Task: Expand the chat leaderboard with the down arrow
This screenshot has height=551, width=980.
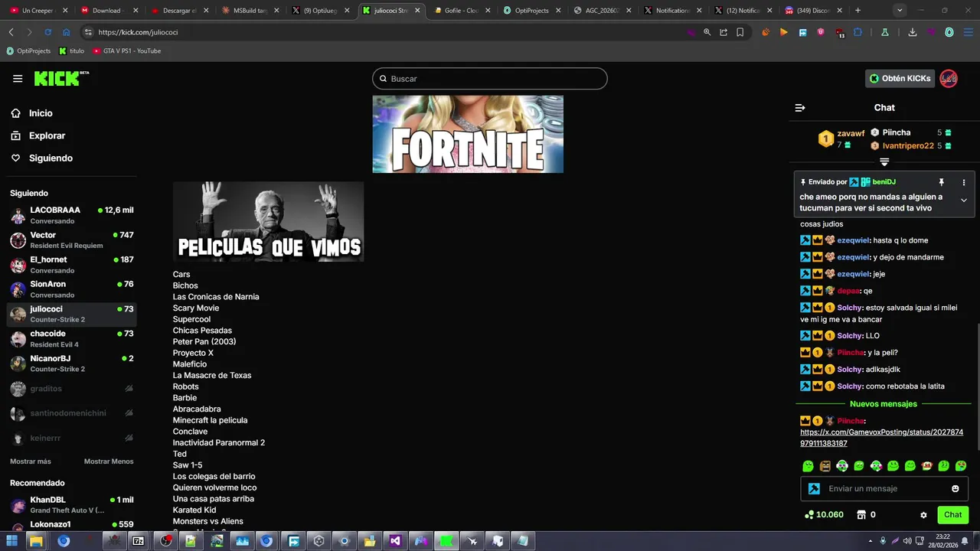Action: tap(884, 162)
